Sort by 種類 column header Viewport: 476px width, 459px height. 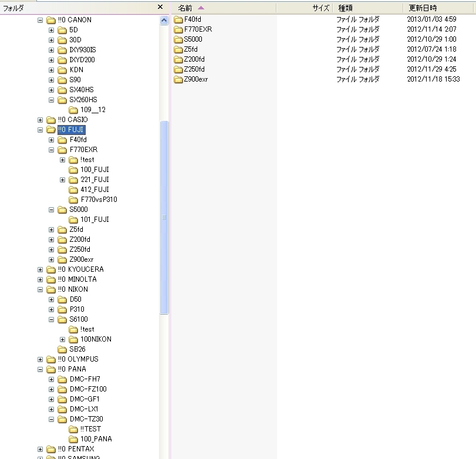[x=368, y=8]
